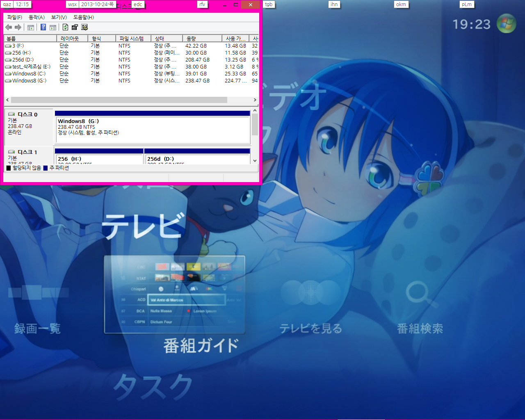Open テレビを見る in Media Center

pos(311,329)
